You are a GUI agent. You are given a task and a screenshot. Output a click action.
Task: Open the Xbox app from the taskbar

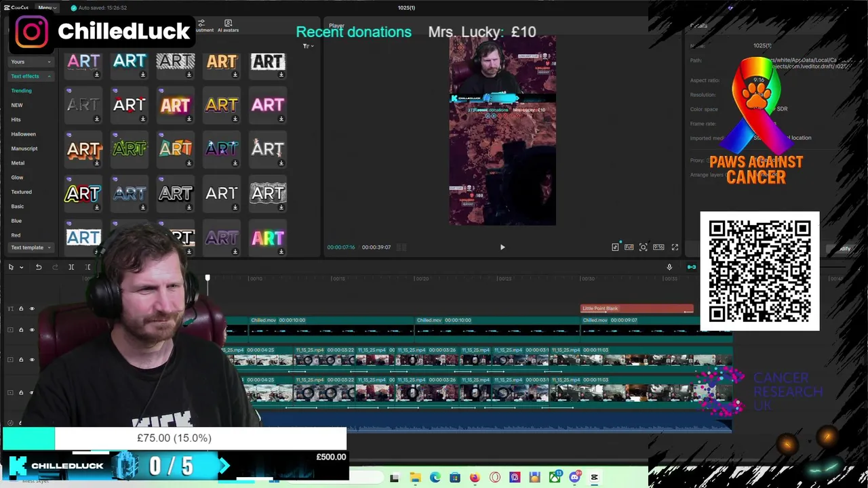555,478
